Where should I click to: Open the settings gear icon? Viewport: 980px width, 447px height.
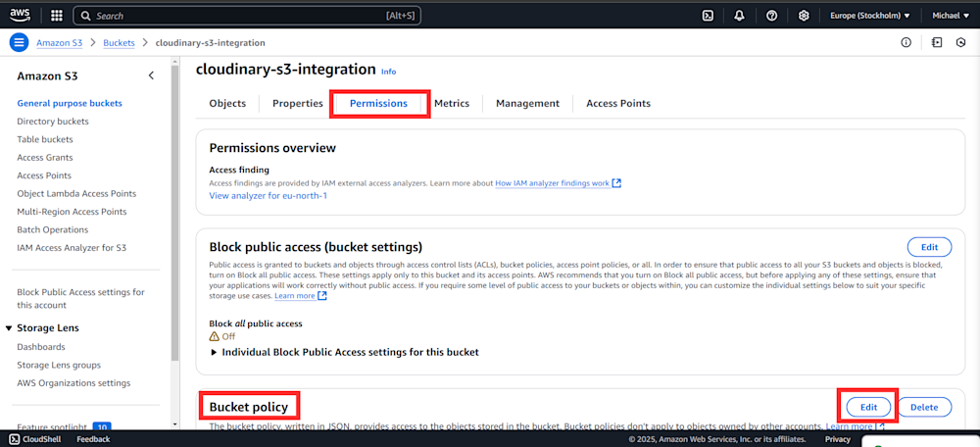click(x=805, y=16)
